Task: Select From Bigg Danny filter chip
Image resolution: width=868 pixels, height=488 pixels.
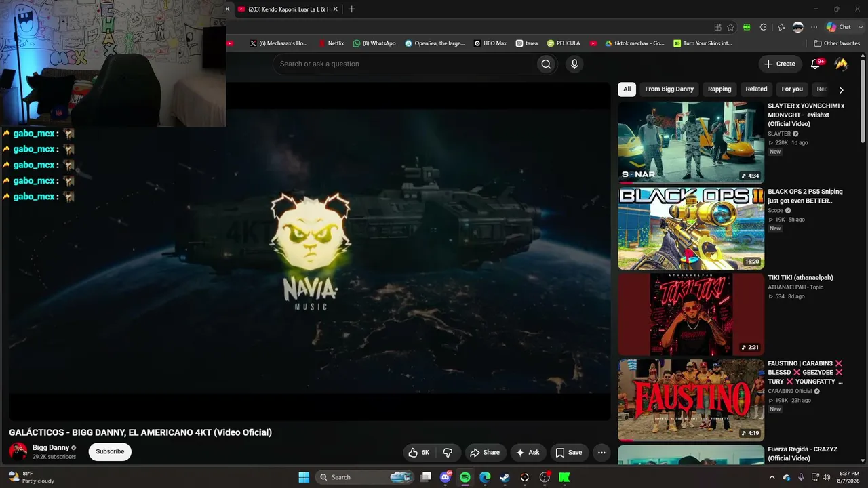Action: pos(669,89)
